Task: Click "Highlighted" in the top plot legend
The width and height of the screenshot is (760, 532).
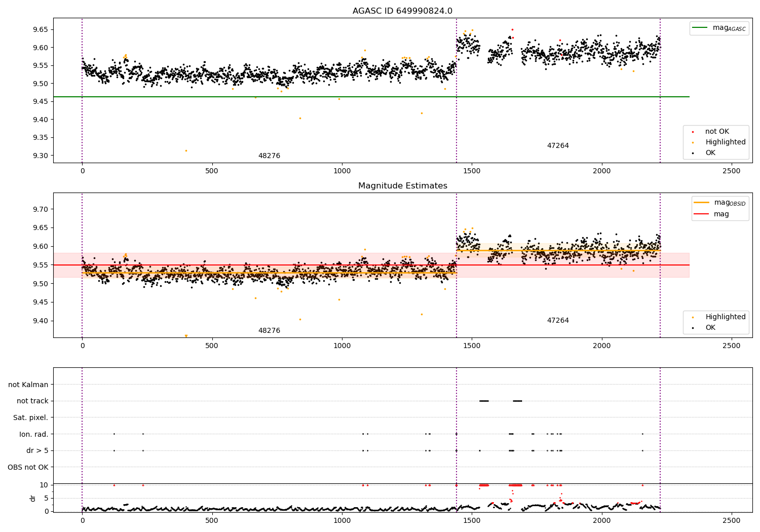Action: coord(725,142)
